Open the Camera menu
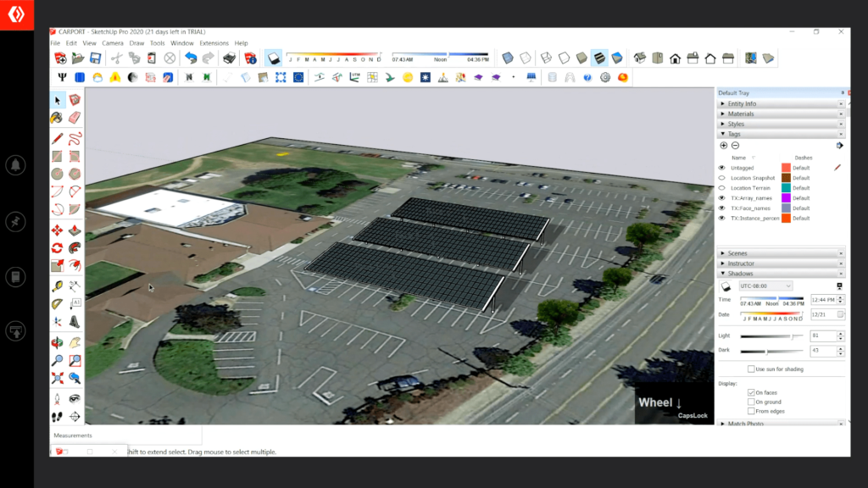Image resolution: width=868 pixels, height=488 pixels. point(113,43)
